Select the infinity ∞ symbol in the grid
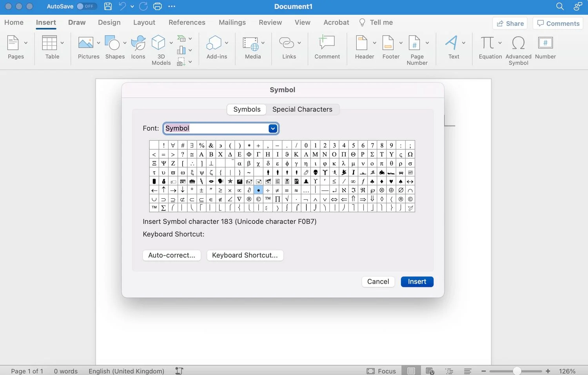This screenshot has width=588, height=375. (353, 181)
